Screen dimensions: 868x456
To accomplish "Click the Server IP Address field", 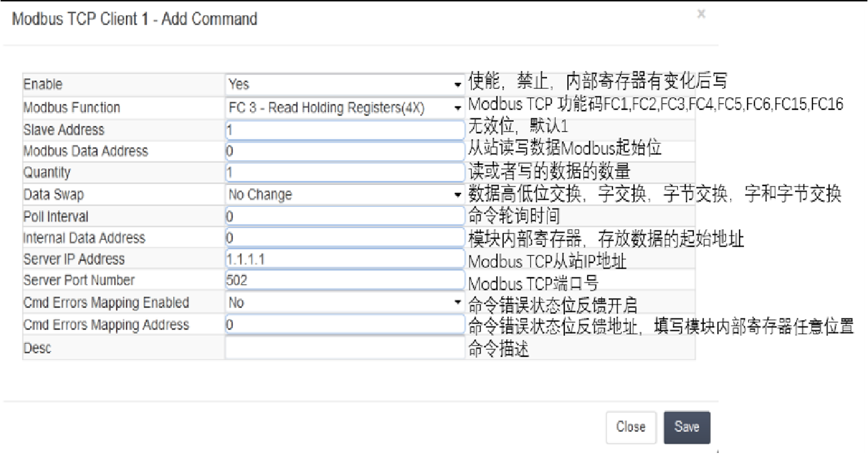I will (x=345, y=259).
